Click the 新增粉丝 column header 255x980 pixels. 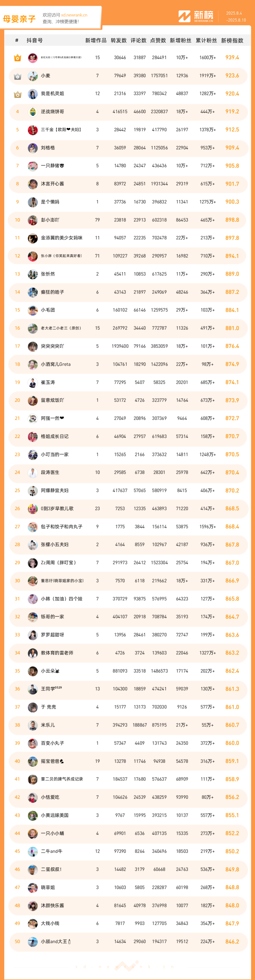pos(181,40)
